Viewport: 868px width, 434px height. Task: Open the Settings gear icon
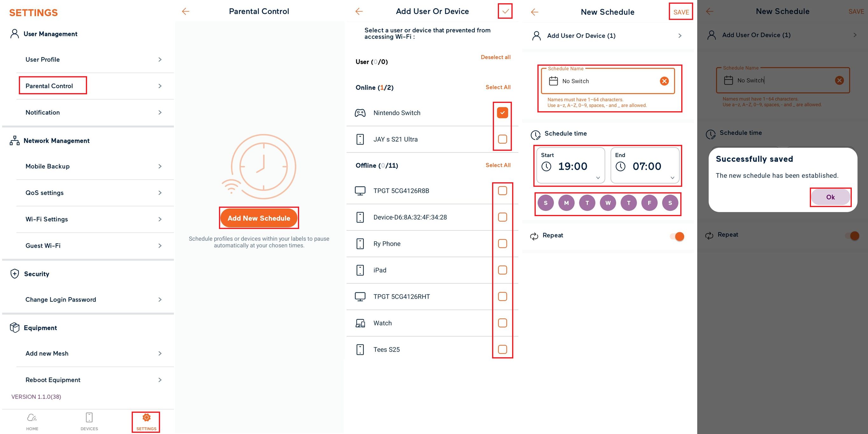click(x=146, y=418)
